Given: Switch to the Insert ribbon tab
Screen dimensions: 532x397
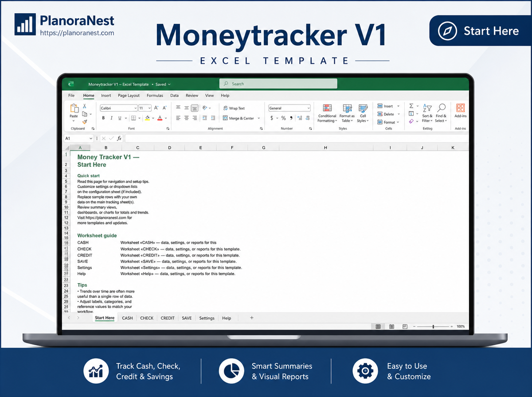Looking at the screenshot, I should coord(106,95).
